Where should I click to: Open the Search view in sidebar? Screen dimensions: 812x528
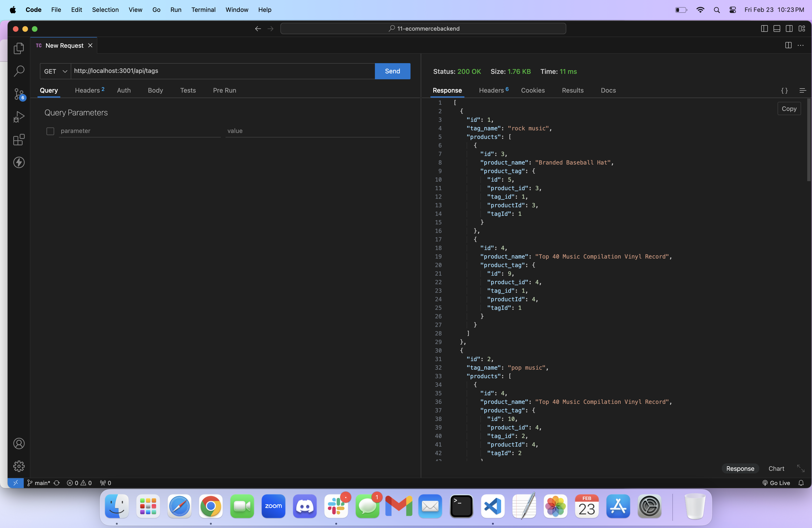(x=19, y=71)
